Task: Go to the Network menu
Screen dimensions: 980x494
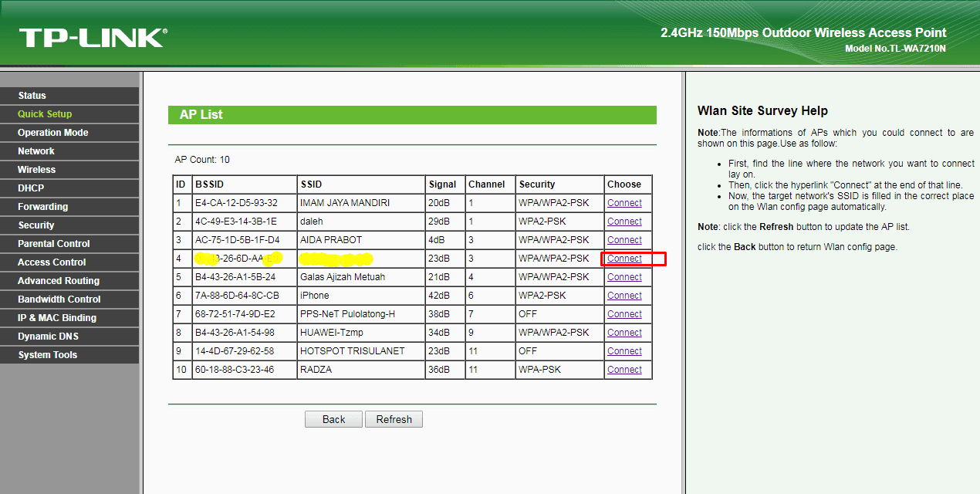Action: (69, 151)
